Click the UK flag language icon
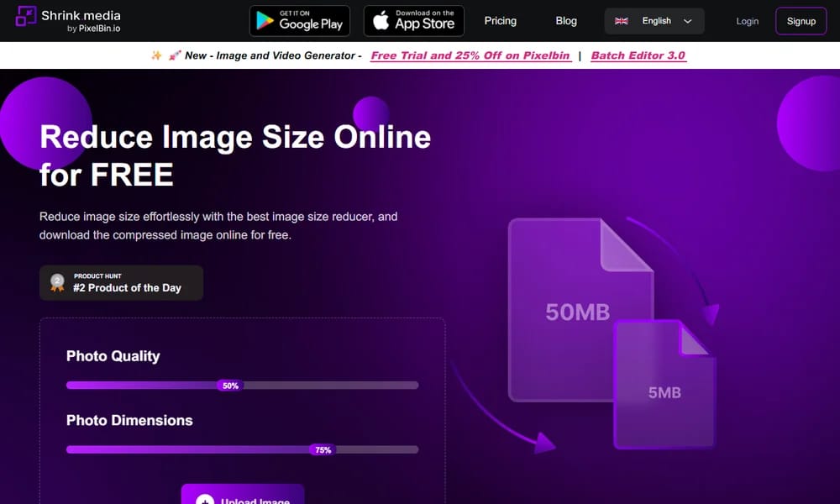 [x=622, y=21]
